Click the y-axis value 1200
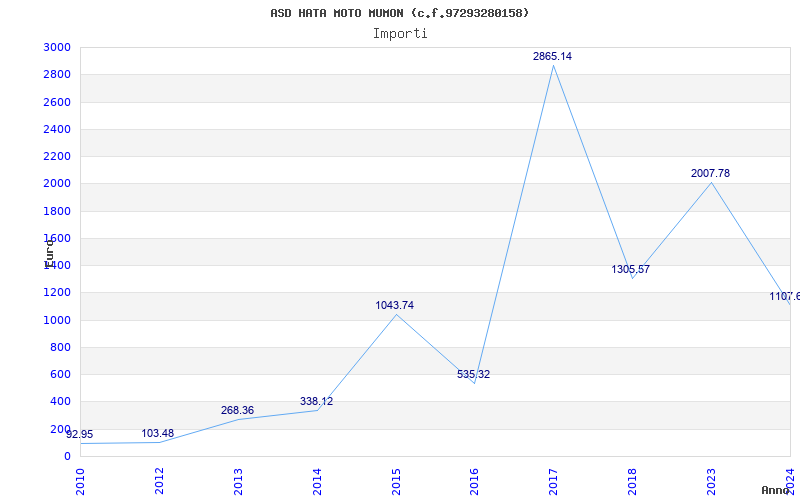Viewport: 800px width, 500px height. (x=57, y=293)
